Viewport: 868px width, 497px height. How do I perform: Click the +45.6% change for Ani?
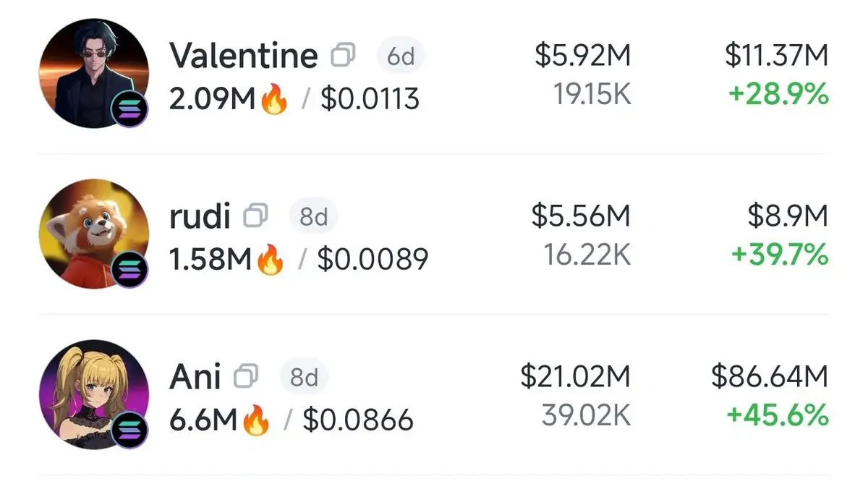778,415
